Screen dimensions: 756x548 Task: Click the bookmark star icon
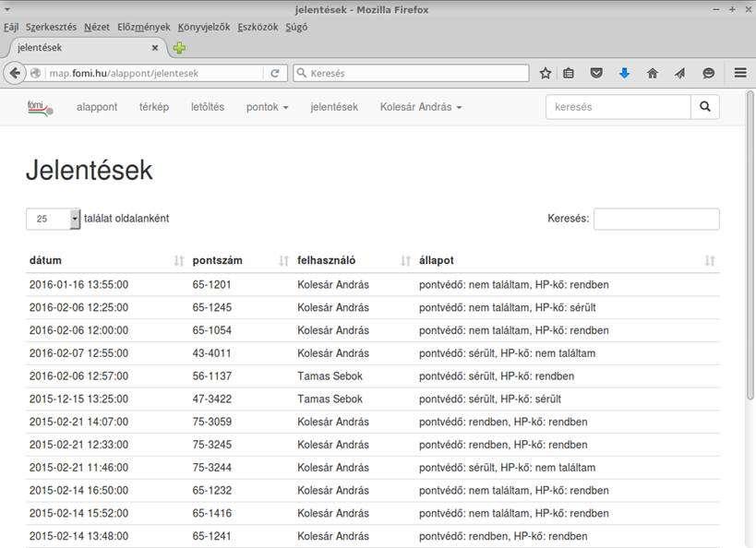click(x=546, y=73)
